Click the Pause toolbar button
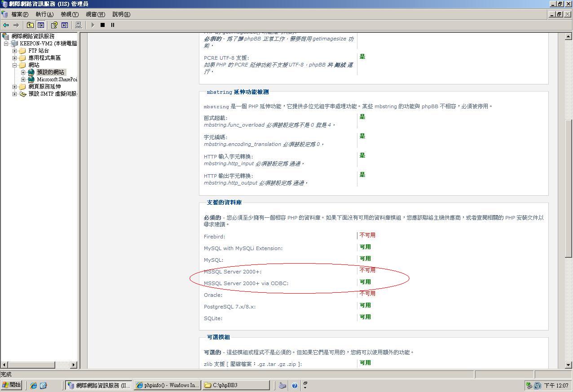 click(113, 25)
